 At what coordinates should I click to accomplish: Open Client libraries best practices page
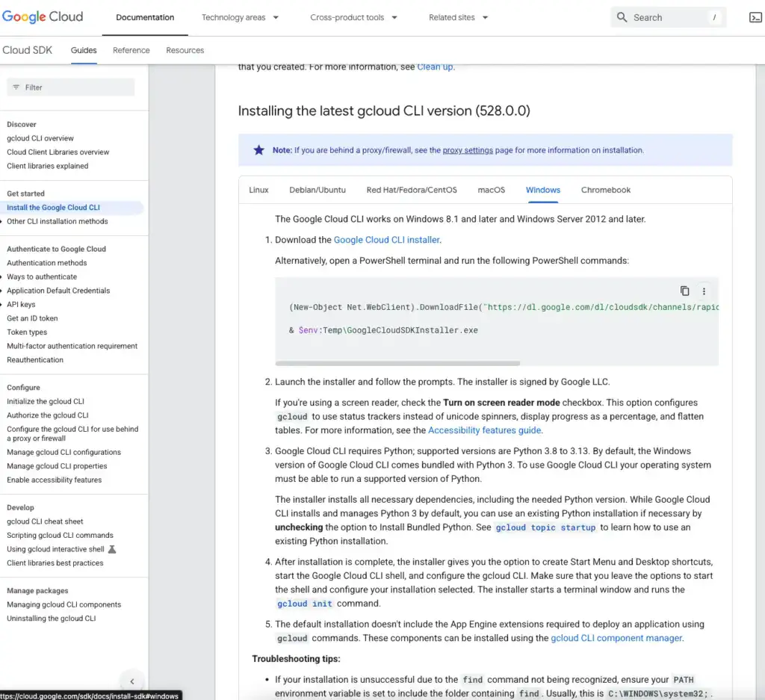[x=55, y=563]
